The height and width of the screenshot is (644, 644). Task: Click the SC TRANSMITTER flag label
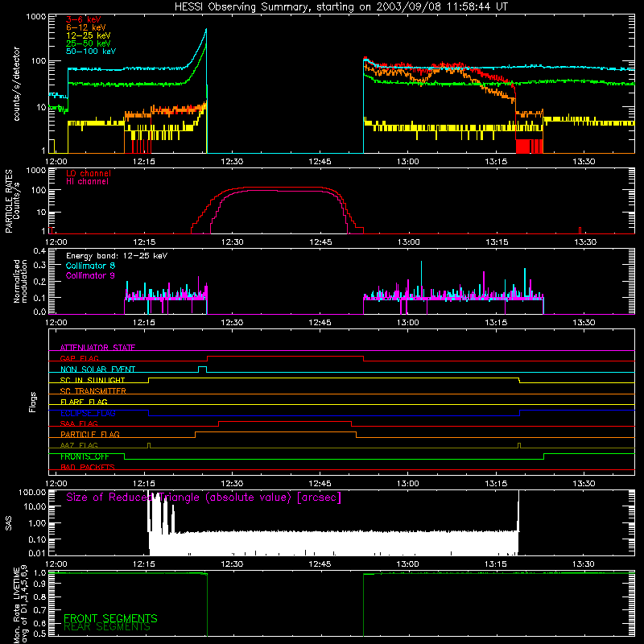(93, 391)
